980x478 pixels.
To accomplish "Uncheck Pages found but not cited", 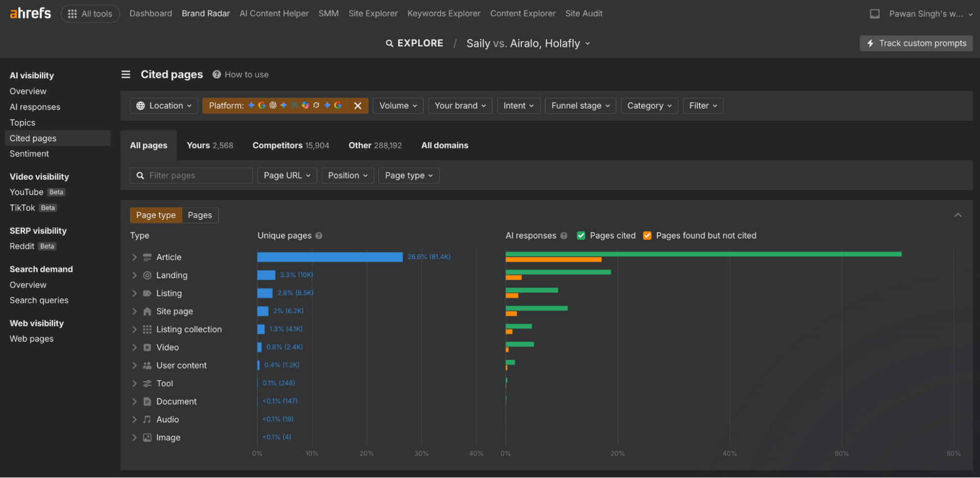I will pos(647,236).
